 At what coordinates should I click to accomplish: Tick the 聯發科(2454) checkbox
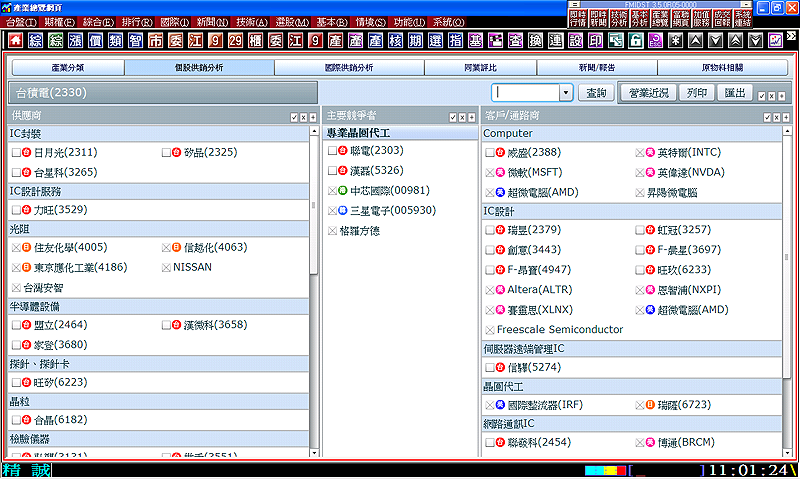tap(490, 442)
